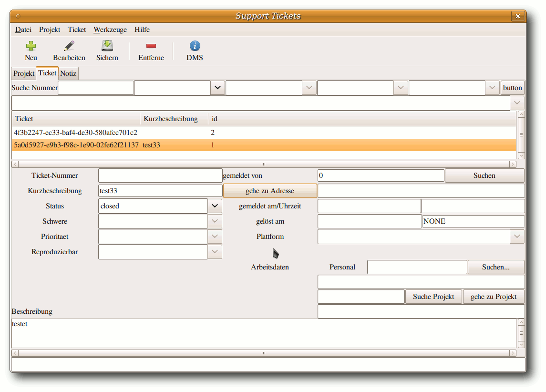Remove entry with the red Entferne icon

(x=151, y=46)
